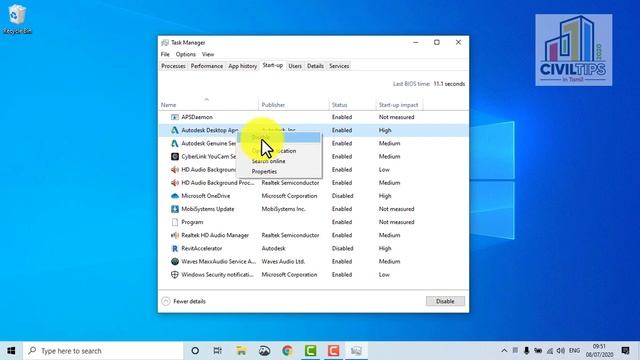Image resolution: width=640 pixels, height=360 pixels.
Task: Click Low impact in Windows Security row
Action: (384, 275)
